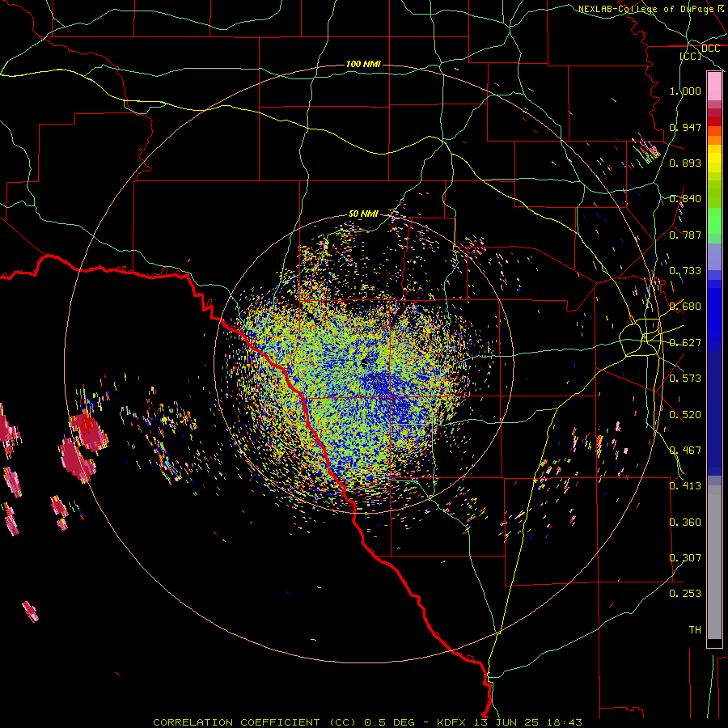Click the 0.787 scale value
This screenshot has width=728, height=728.
tap(685, 235)
